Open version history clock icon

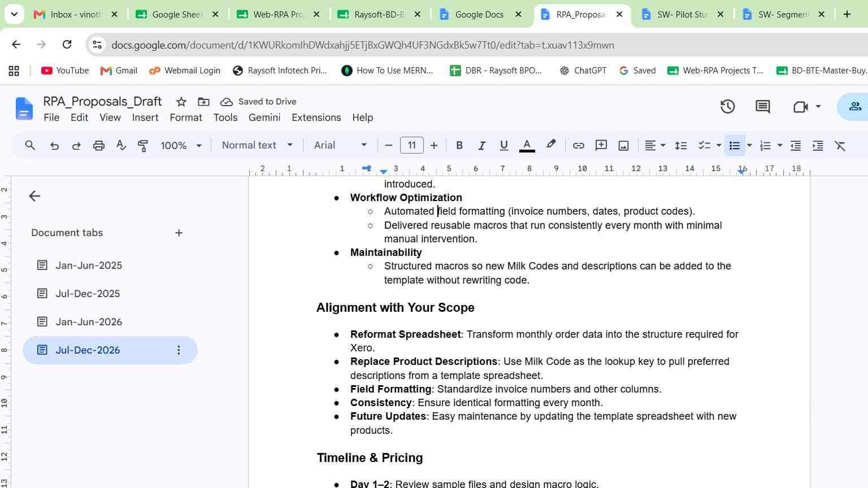(x=727, y=106)
